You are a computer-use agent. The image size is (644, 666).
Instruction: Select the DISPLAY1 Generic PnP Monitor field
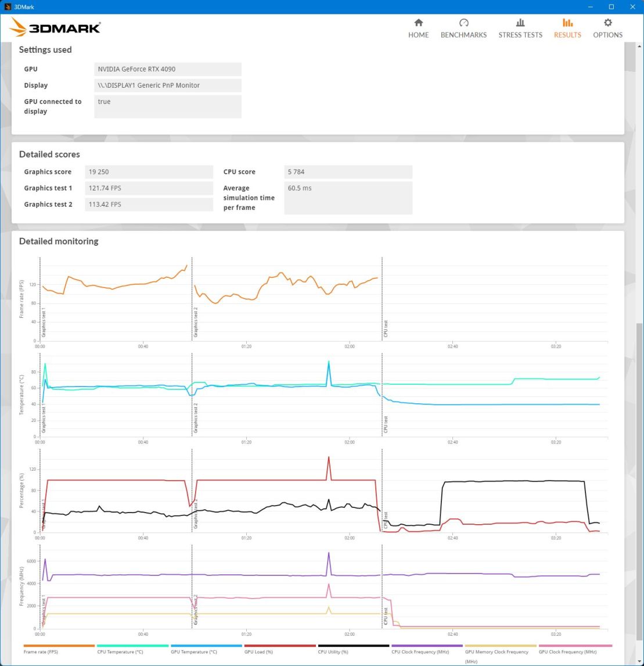(167, 85)
